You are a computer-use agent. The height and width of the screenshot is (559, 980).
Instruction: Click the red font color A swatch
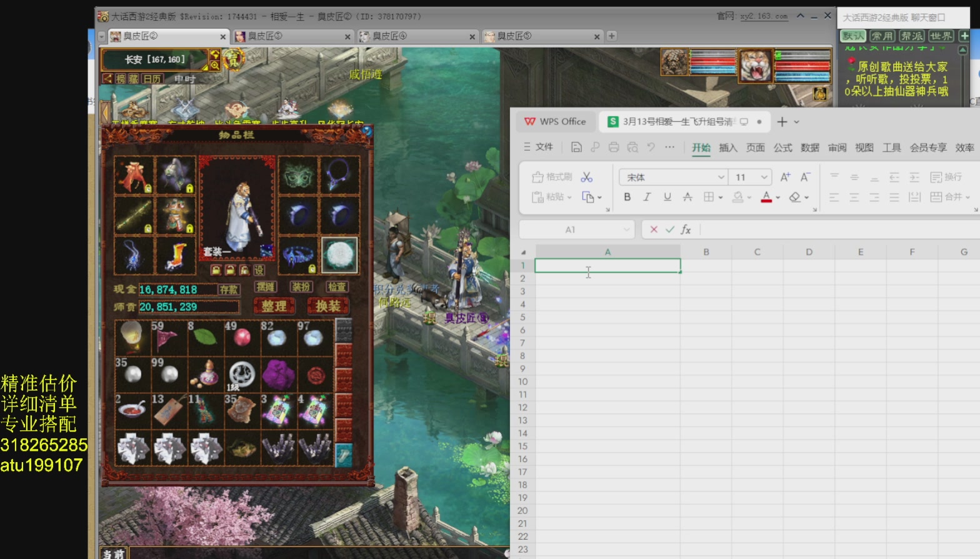click(766, 197)
